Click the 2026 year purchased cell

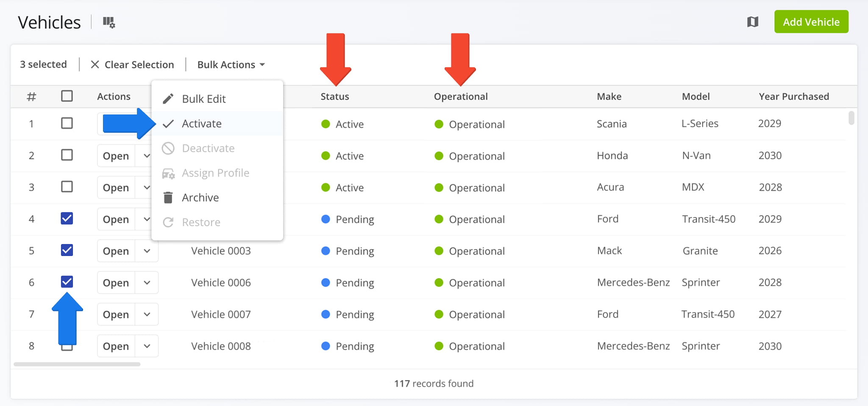point(770,250)
